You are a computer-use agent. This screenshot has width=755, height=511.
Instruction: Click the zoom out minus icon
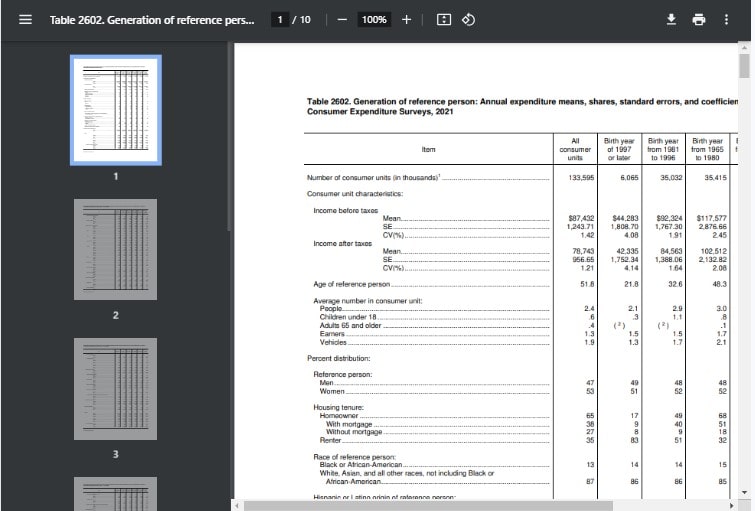point(342,20)
